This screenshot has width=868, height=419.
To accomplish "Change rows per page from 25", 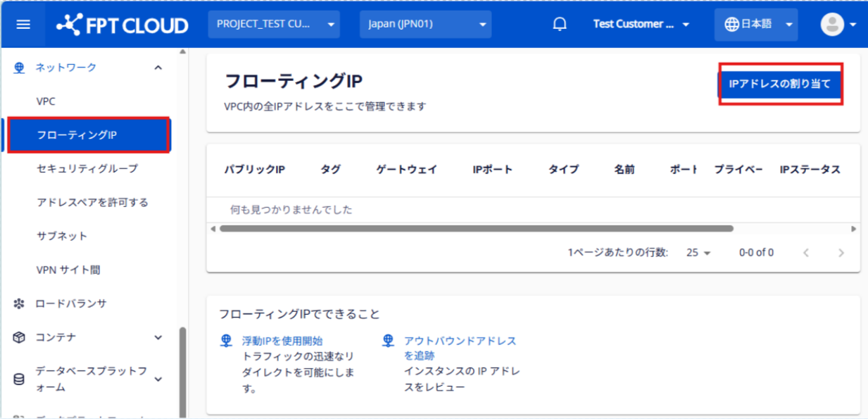I will (698, 253).
